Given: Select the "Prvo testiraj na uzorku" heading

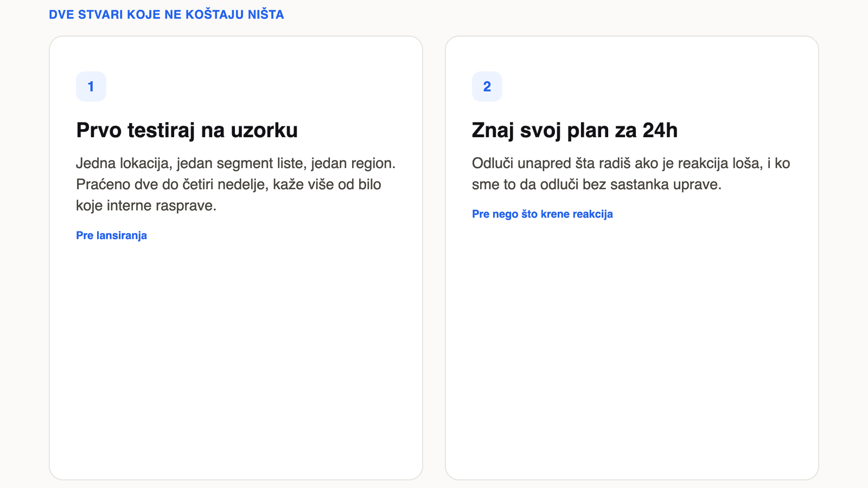Looking at the screenshot, I should coord(187,130).
